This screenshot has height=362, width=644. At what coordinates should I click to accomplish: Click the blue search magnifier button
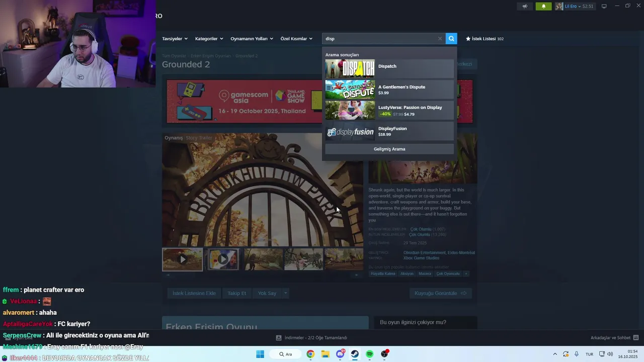(x=451, y=39)
